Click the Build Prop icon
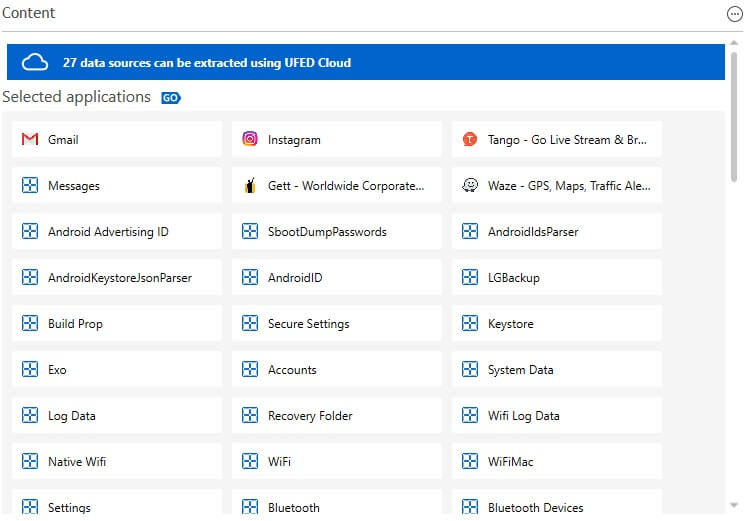 30,323
